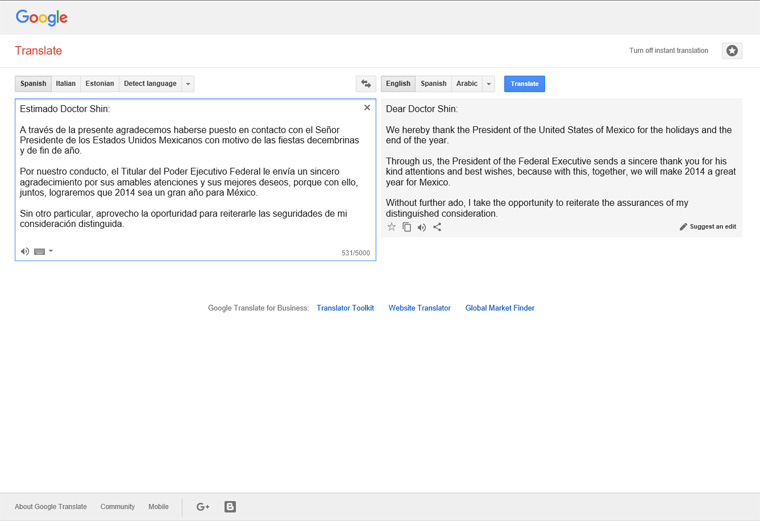Image resolution: width=760 pixels, height=521 pixels.
Task: Open the Blogger footer icon
Action: [x=230, y=506]
